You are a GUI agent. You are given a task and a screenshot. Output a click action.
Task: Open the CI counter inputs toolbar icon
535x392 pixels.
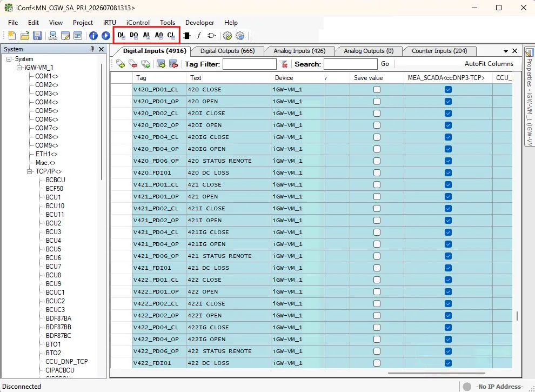pos(171,35)
